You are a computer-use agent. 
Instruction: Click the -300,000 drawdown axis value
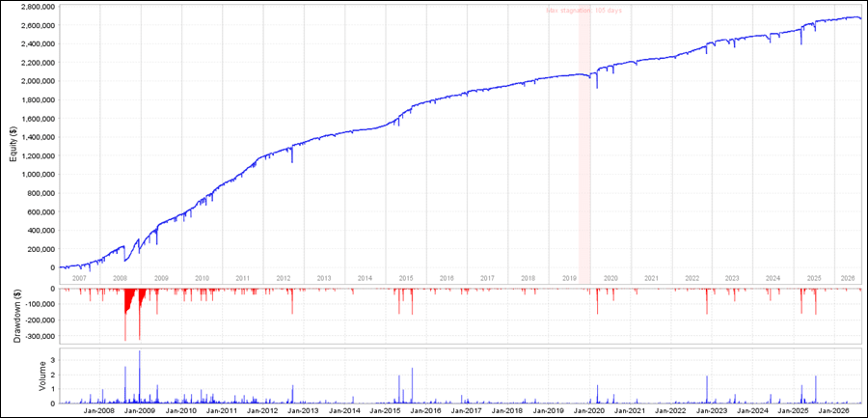coord(41,335)
